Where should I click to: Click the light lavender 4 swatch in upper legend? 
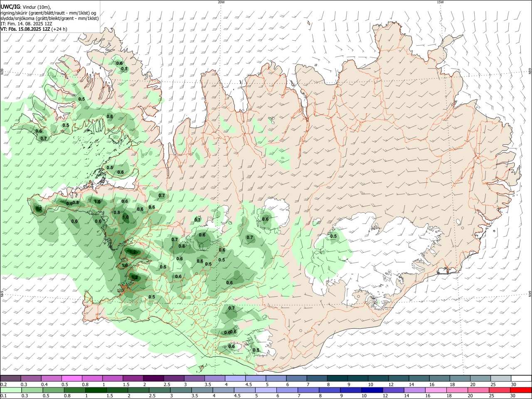235,378
